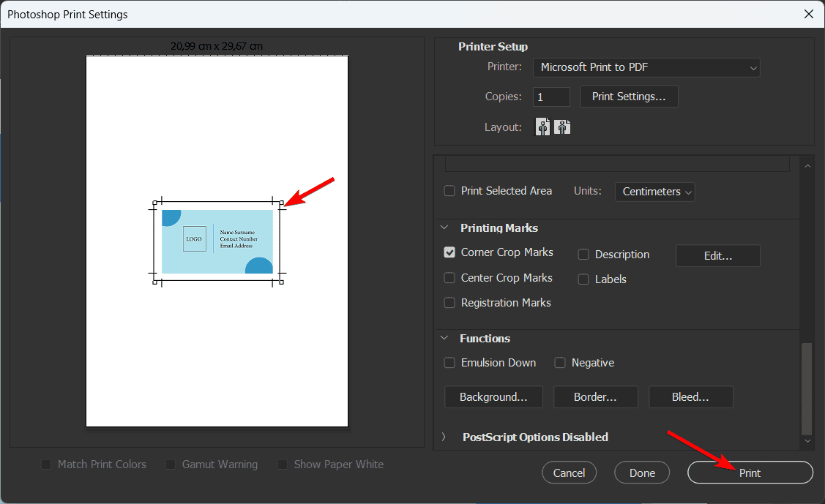Image resolution: width=825 pixels, height=504 pixels.
Task: Select landscape layout orientation icon
Action: pos(562,127)
